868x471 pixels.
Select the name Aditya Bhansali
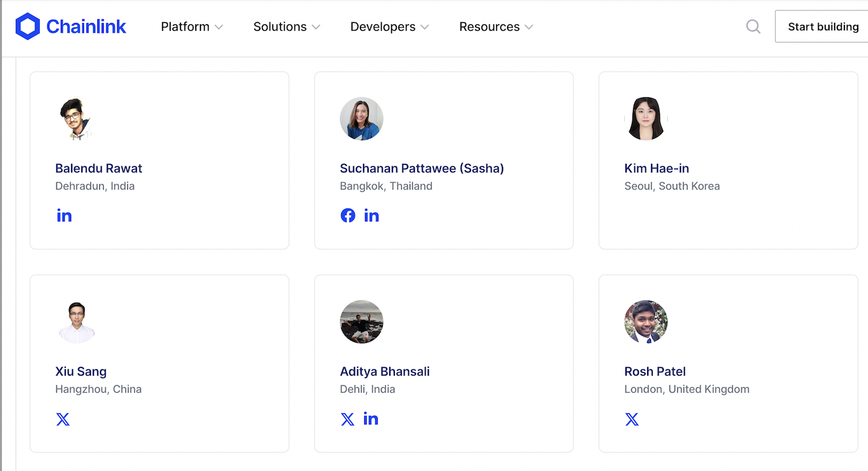385,371
